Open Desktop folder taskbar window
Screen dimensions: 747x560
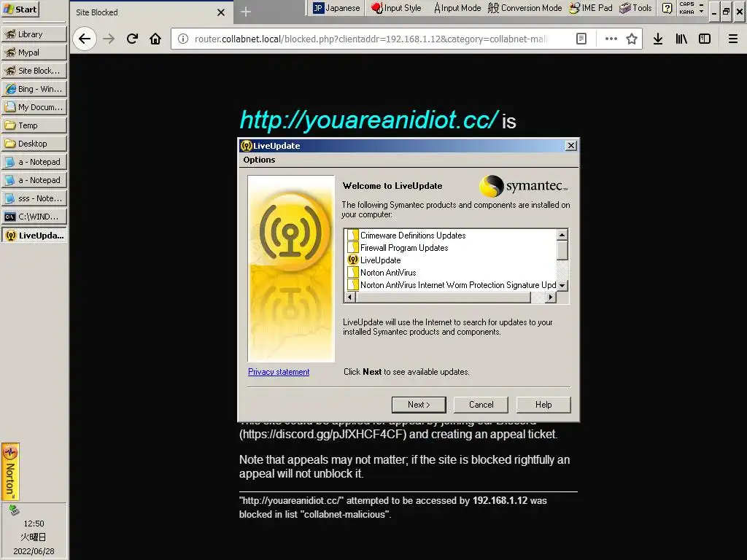[x=34, y=144]
